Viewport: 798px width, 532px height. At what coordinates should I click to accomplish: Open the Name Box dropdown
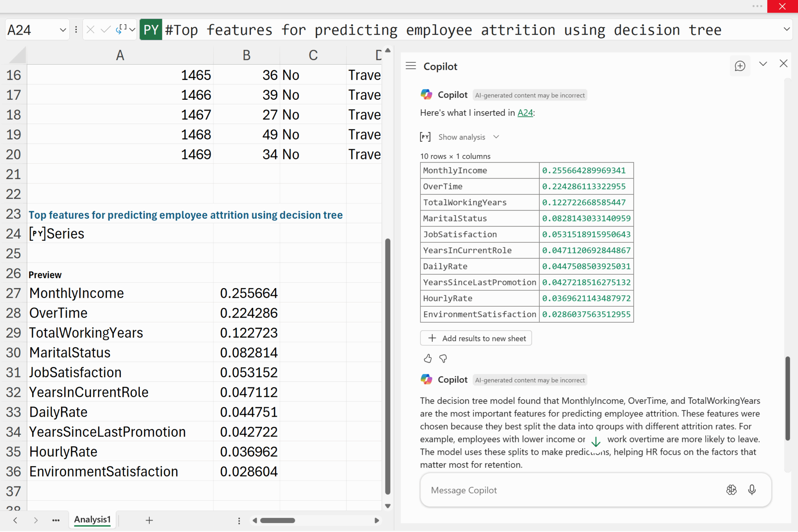62,30
